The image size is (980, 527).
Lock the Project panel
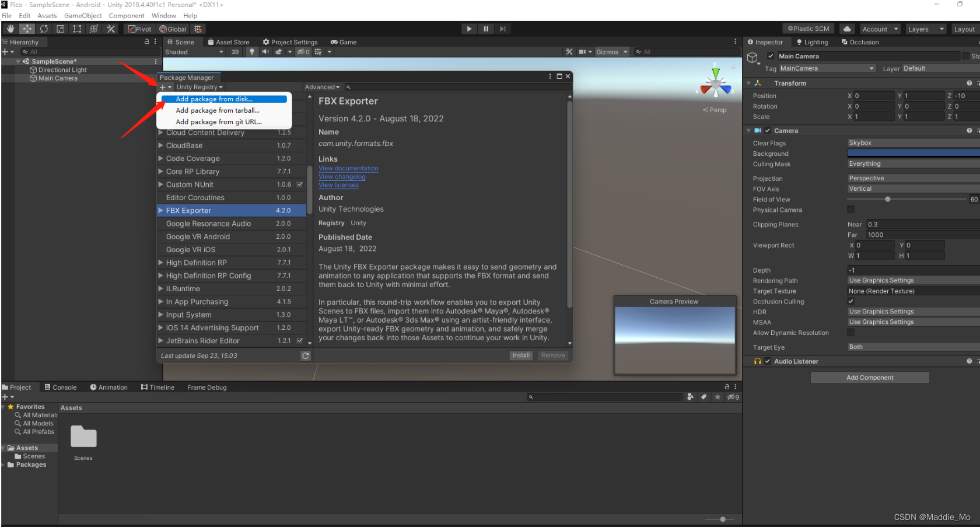pos(727,387)
